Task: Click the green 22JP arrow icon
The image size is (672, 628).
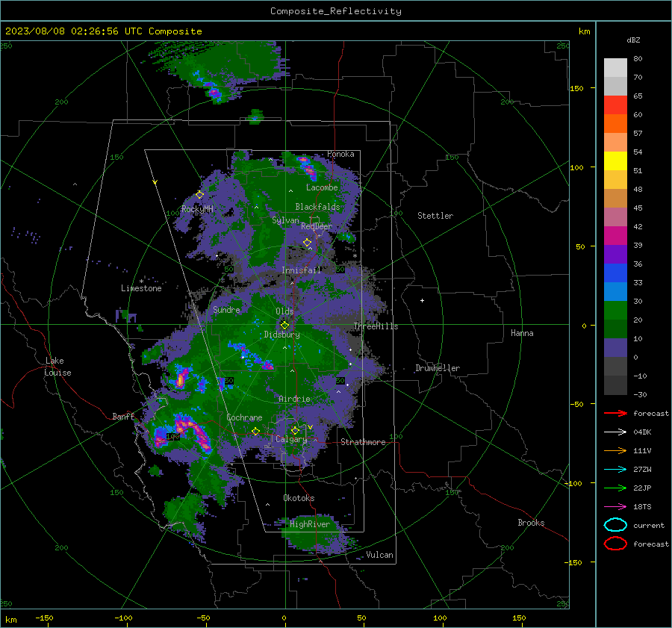Action: pyautogui.click(x=615, y=488)
